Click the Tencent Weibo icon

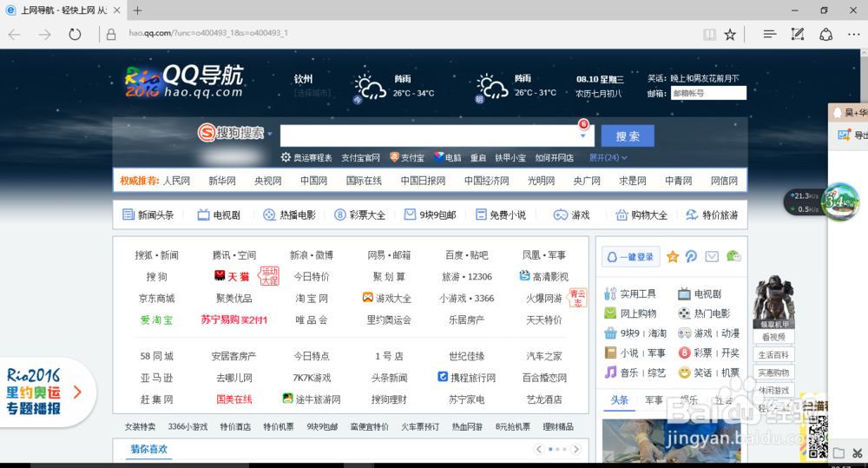tap(692, 256)
